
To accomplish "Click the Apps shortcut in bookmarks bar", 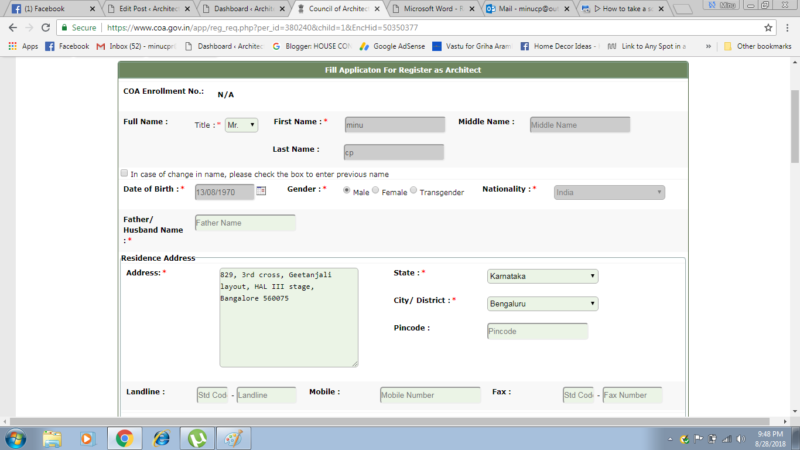I will 22,46.
